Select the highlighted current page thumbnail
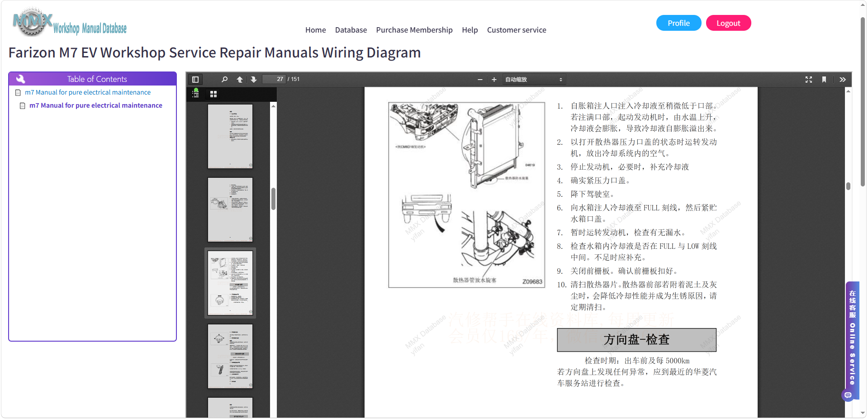 230,283
